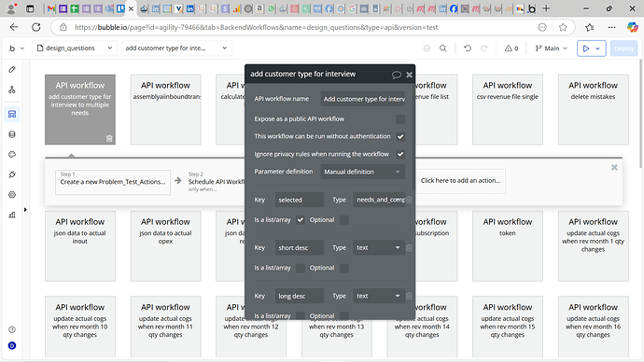Image resolution: width=644 pixels, height=362 pixels.
Task: Select the delete mistakes API workflow
Action: click(593, 109)
